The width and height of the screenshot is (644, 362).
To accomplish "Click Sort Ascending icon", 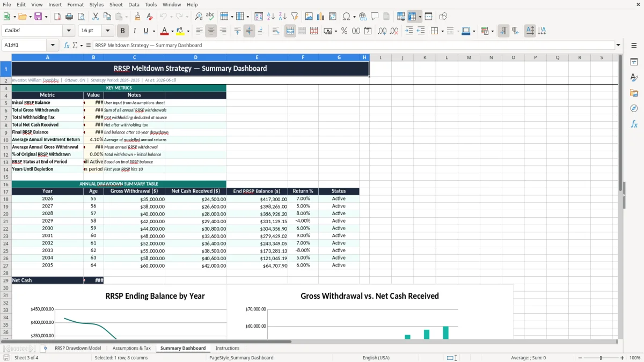I will coord(271,17).
